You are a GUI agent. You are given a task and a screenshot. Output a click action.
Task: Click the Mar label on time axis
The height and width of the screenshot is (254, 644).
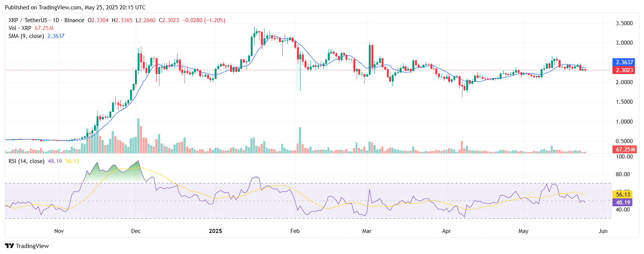pos(367,231)
